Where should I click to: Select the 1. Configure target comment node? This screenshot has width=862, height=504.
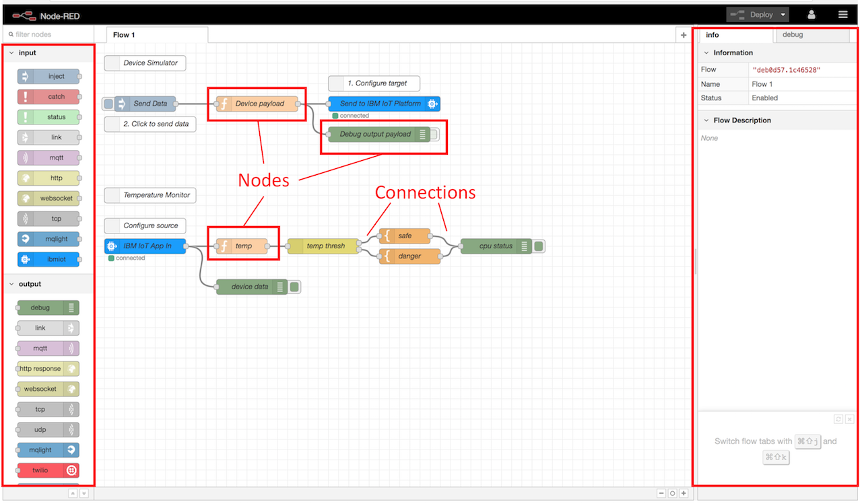coord(374,83)
